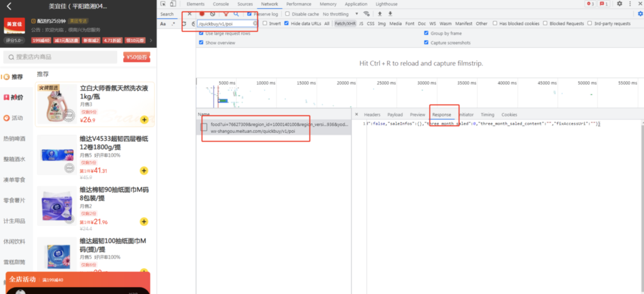This screenshot has height=294, width=644.
Task: Toggle the Disable cache checkbox
Action: point(287,14)
